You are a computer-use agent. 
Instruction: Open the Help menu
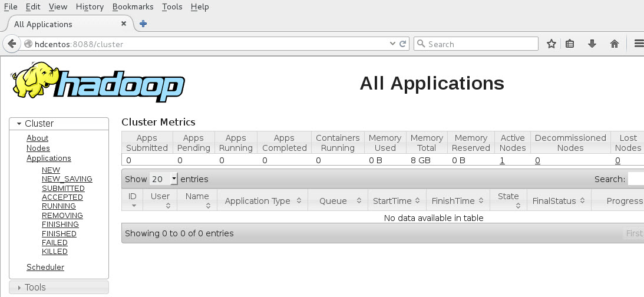[200, 7]
